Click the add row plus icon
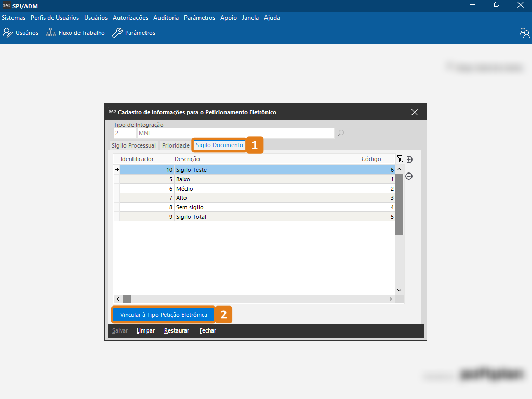 point(409,159)
